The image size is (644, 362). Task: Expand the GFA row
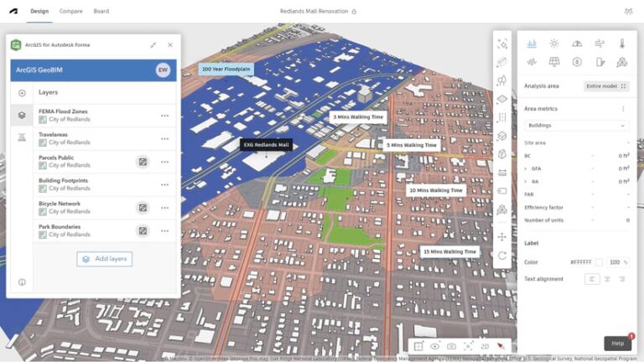[526, 168]
